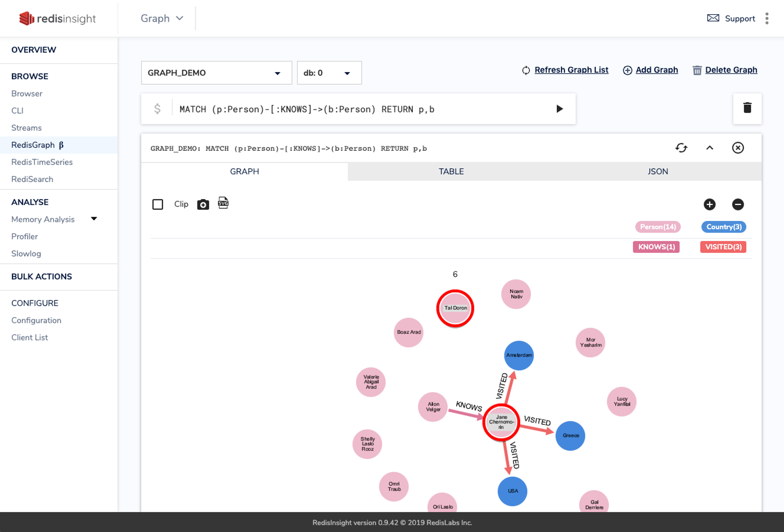Close the query result panel
The width and height of the screenshot is (784, 532).
pyautogui.click(x=738, y=148)
